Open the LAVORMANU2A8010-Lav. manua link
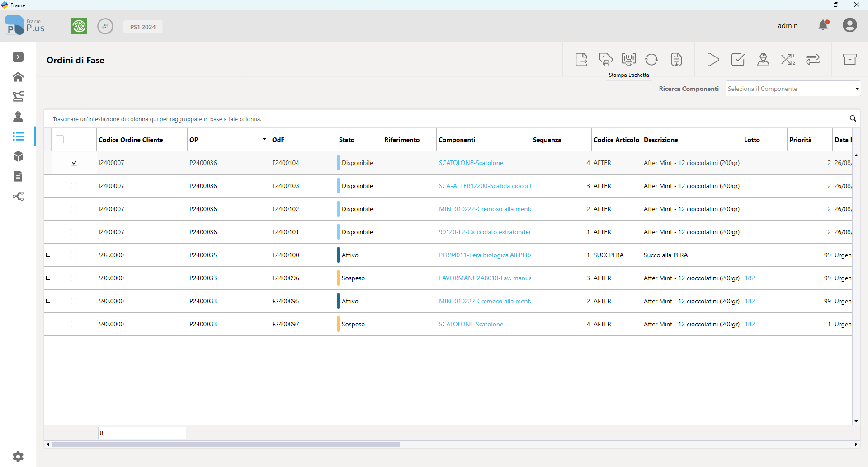This screenshot has height=467, width=868. pyautogui.click(x=485, y=278)
